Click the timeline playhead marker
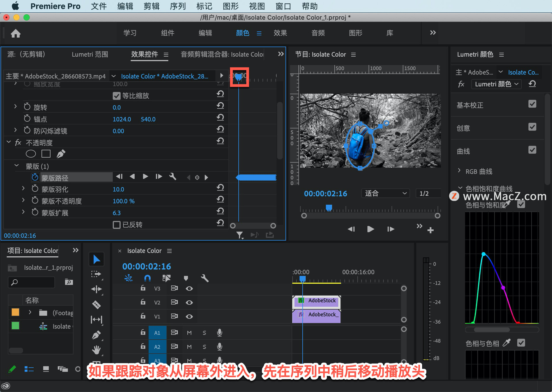 302,279
